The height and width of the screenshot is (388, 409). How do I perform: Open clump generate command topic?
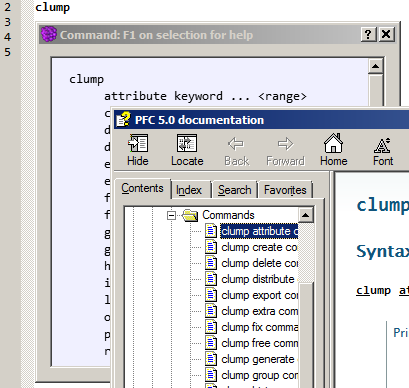pos(259,359)
